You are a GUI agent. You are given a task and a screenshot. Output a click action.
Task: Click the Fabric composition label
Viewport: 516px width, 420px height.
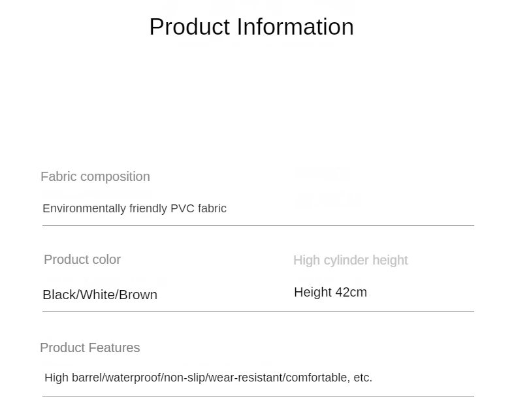95,176
